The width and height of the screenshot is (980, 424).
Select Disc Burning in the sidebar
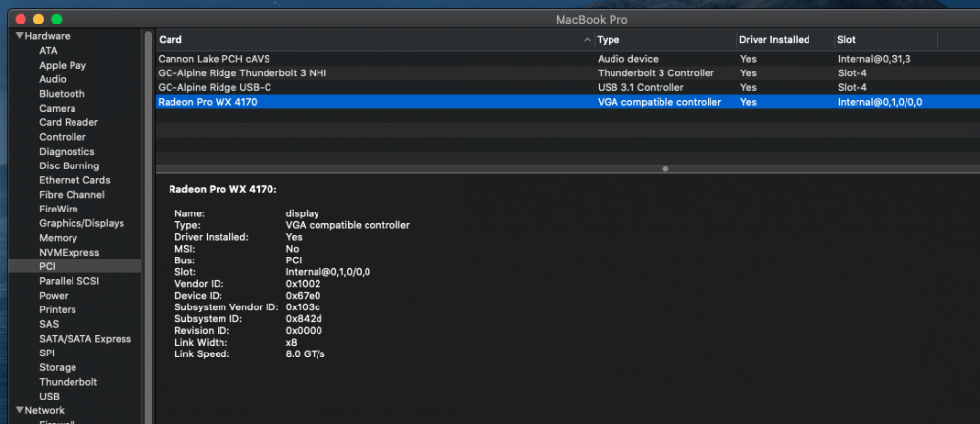[x=70, y=165]
